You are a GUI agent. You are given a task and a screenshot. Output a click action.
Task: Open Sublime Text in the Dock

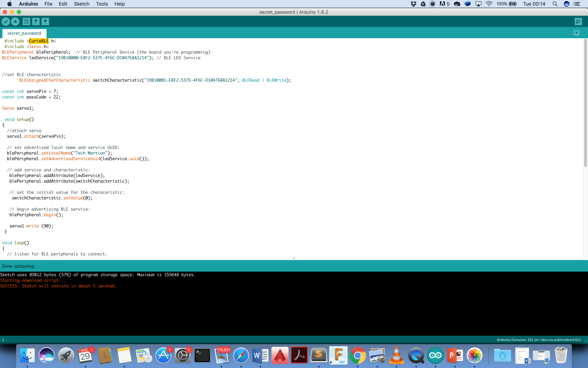(319, 355)
